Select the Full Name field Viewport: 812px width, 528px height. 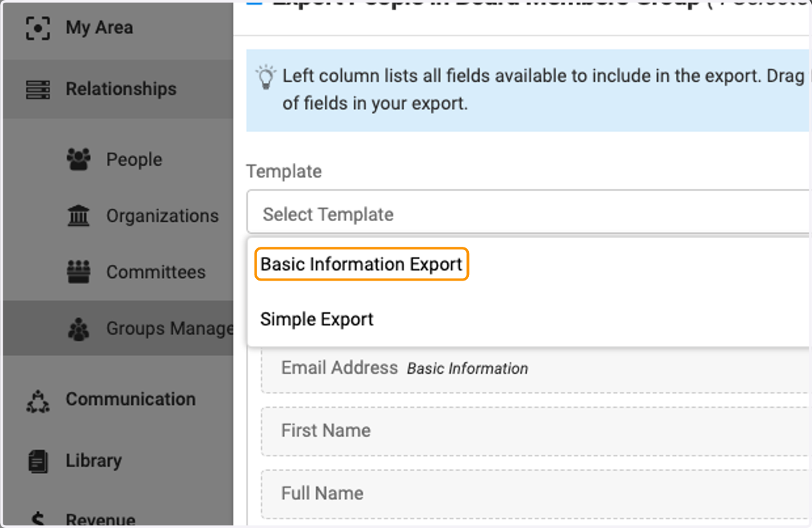point(535,494)
